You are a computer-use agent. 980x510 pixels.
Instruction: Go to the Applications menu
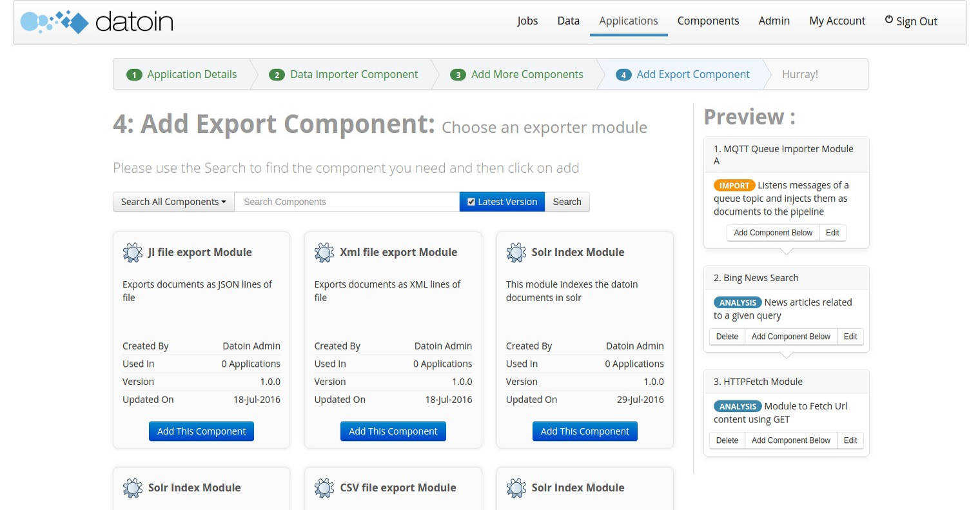(x=629, y=21)
